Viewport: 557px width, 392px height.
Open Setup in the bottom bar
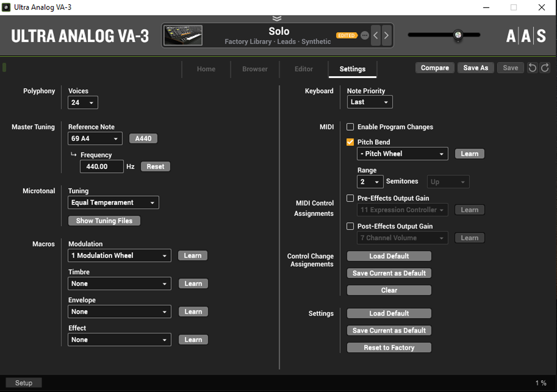[x=24, y=383]
